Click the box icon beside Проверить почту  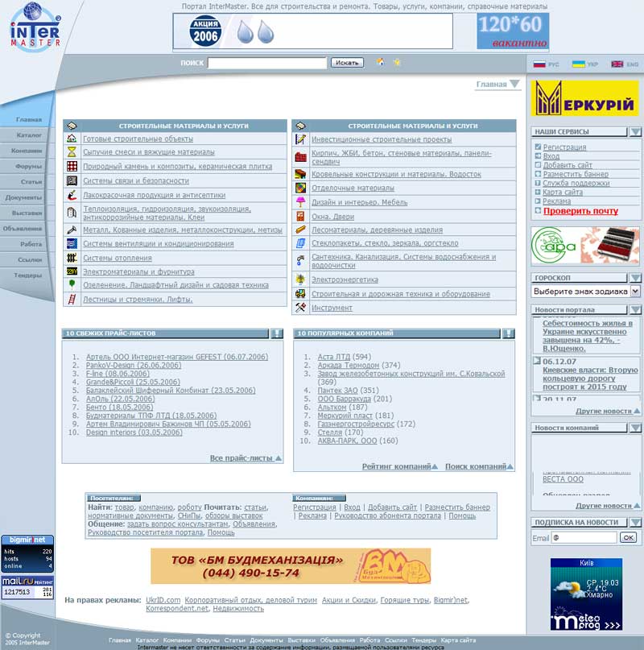point(538,210)
